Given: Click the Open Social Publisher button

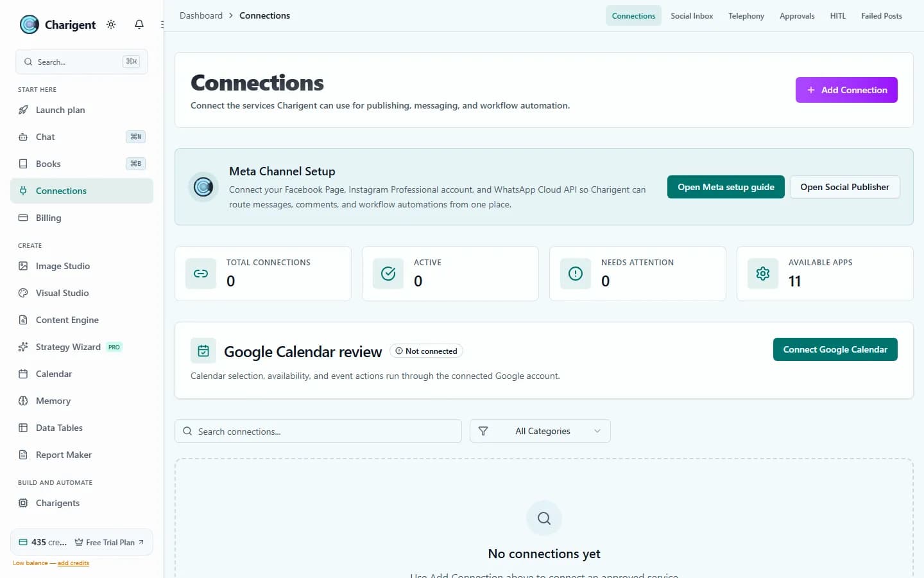Looking at the screenshot, I should pos(844,187).
